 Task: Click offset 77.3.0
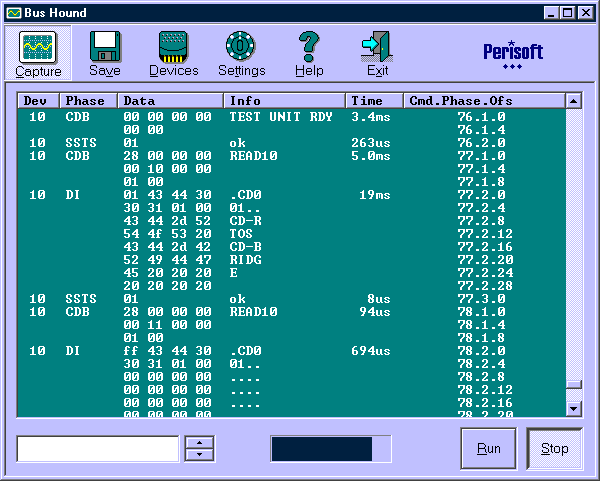(481, 299)
